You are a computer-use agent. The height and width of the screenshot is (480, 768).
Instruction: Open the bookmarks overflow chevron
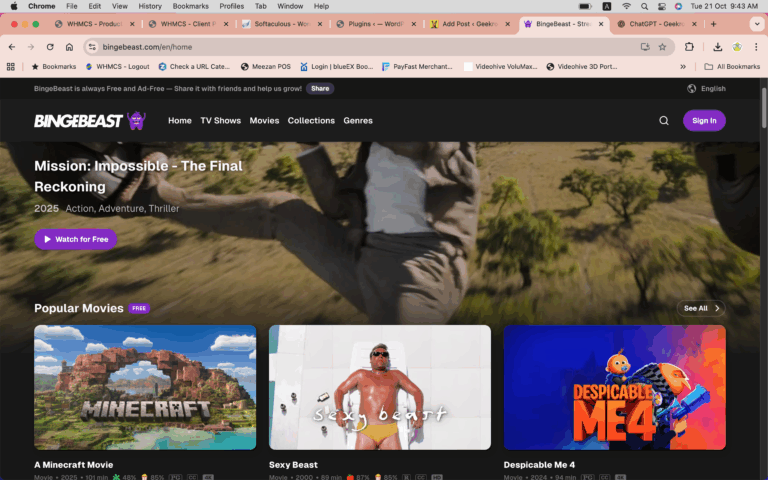[683, 67]
